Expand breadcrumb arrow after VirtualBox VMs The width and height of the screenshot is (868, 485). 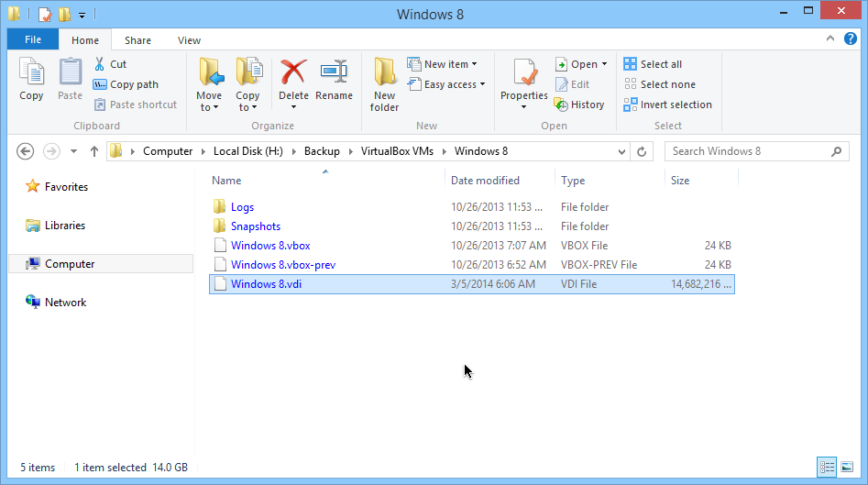(444, 151)
